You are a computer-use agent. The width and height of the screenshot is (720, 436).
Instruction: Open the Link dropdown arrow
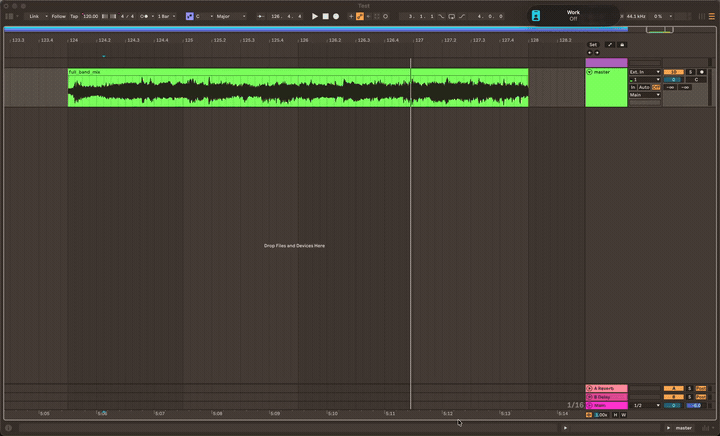tap(46, 16)
